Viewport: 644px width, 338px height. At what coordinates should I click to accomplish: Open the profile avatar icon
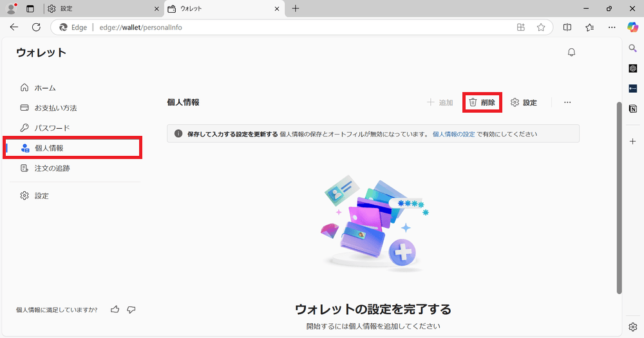click(11, 8)
